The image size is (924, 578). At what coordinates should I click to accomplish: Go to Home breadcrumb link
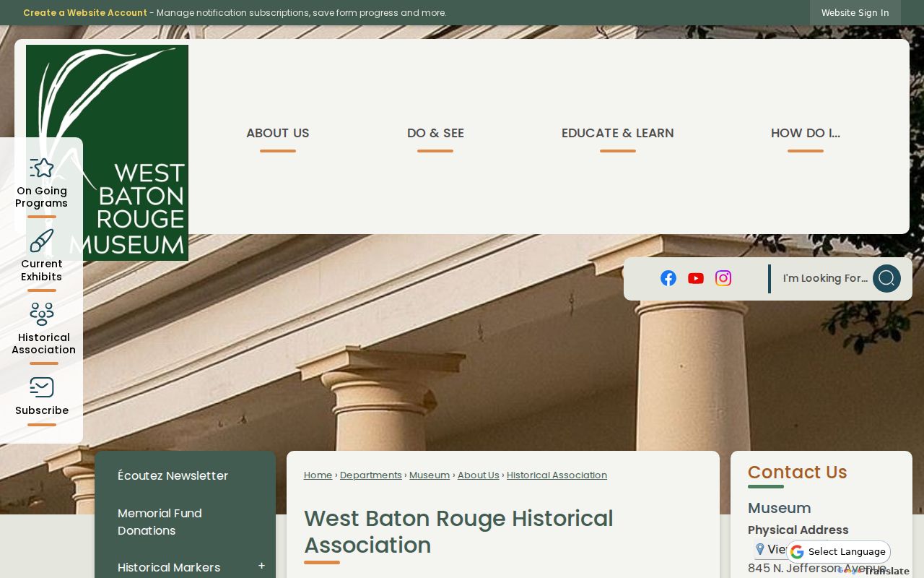[x=318, y=475]
